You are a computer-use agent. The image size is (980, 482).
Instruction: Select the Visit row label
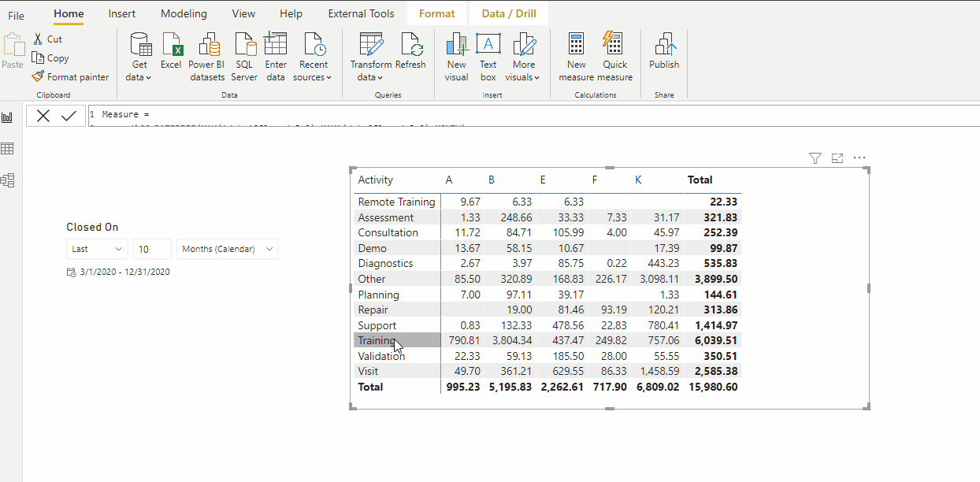(x=368, y=371)
